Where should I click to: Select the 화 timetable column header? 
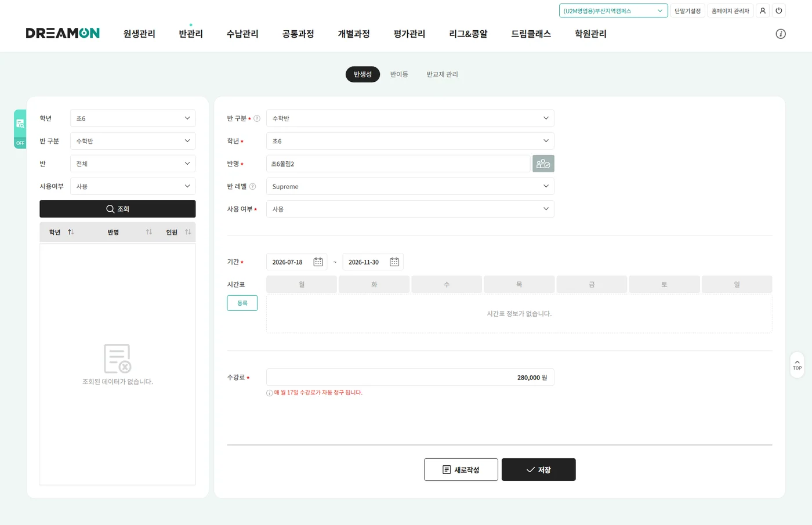pos(374,284)
